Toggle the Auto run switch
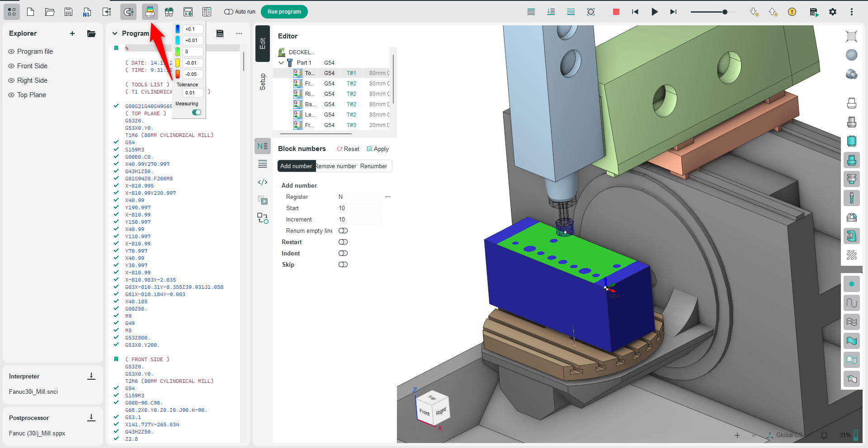The height and width of the screenshot is (448, 868). pyautogui.click(x=229, y=12)
